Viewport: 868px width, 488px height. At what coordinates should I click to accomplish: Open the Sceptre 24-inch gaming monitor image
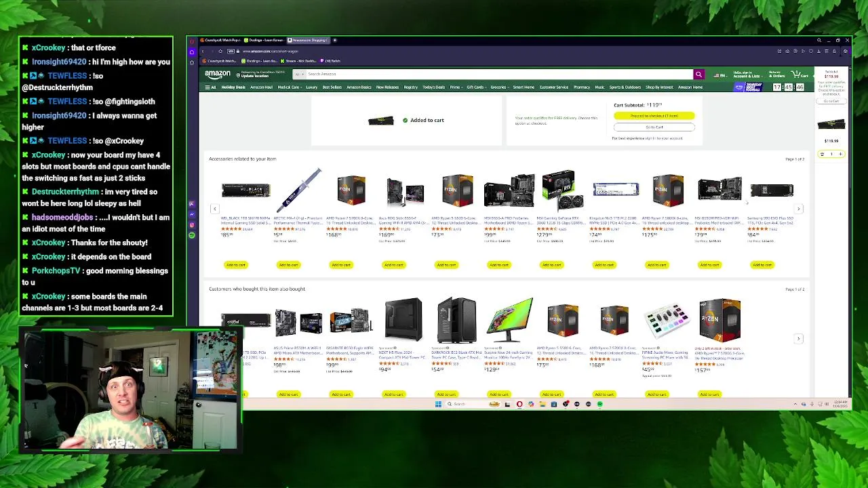click(x=509, y=319)
